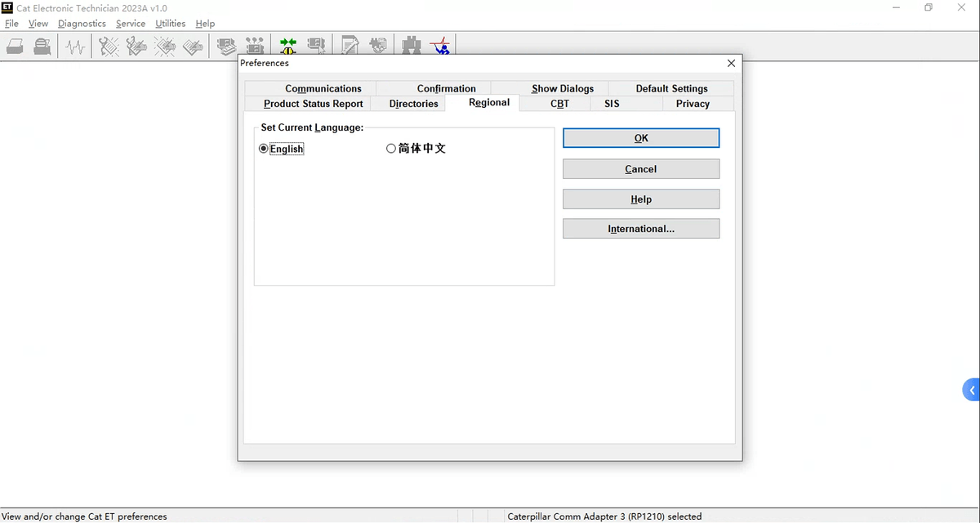Open the Default Settings tab
The height and width of the screenshot is (523, 980).
tap(671, 88)
